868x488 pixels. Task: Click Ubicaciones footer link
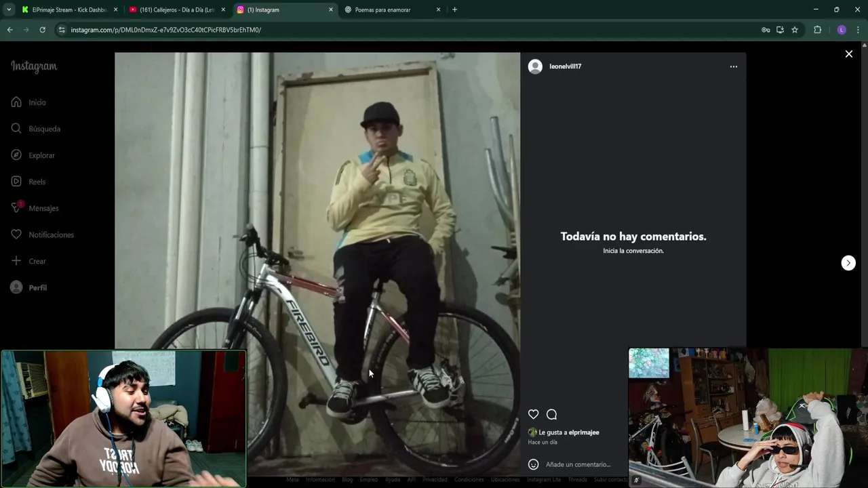[x=505, y=480]
